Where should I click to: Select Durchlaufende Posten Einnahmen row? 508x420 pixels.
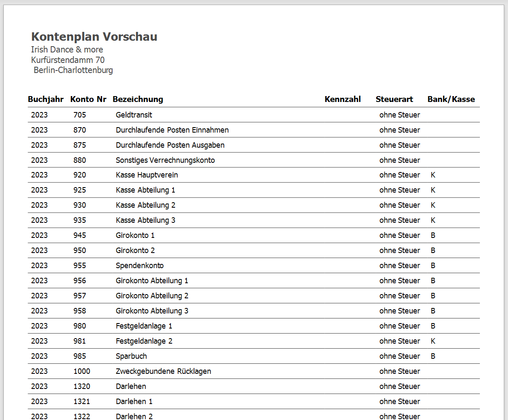[172, 130]
